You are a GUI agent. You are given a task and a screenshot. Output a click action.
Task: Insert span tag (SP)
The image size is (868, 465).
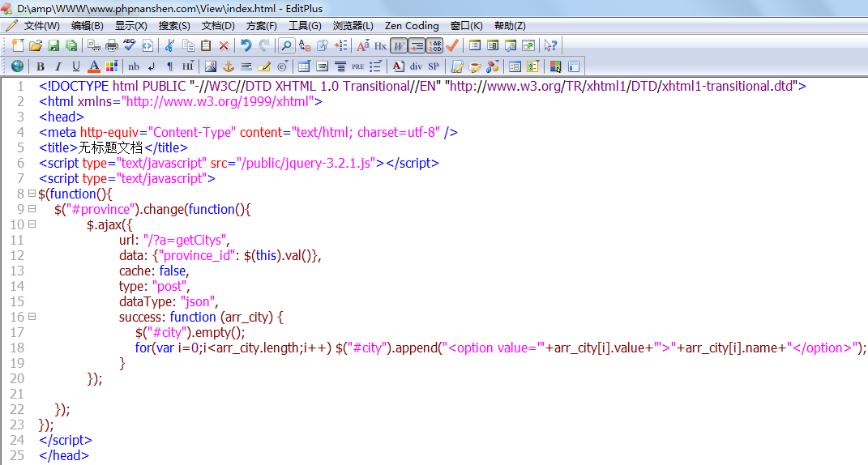tap(434, 66)
